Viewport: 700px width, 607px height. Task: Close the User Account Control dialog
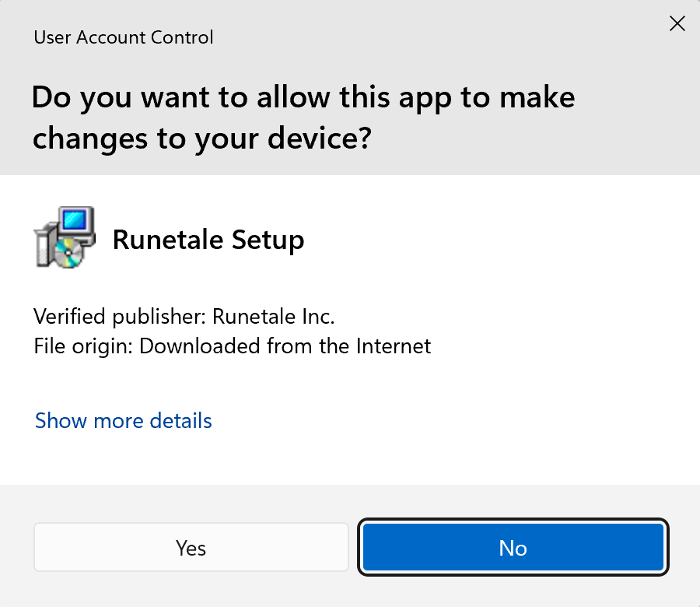click(677, 23)
